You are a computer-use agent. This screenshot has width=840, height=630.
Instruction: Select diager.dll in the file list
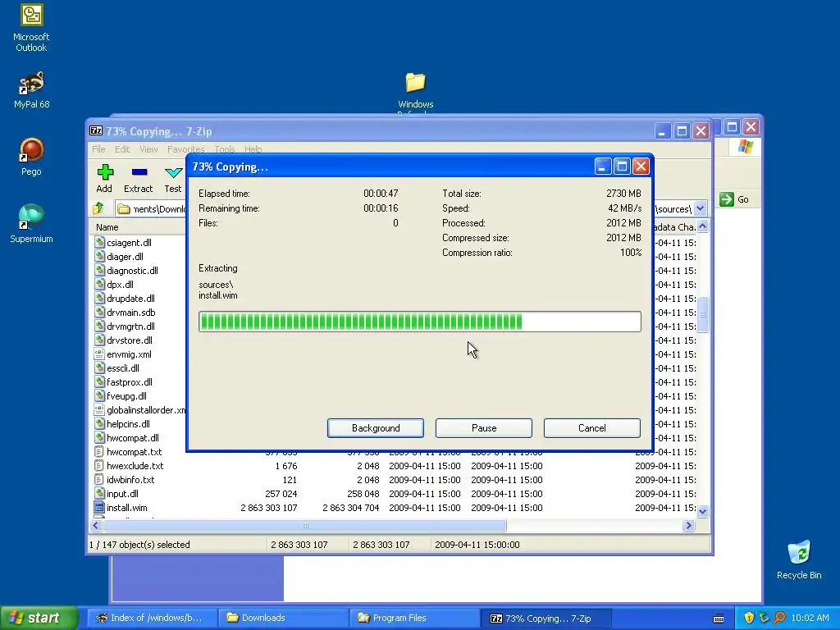[x=125, y=257]
